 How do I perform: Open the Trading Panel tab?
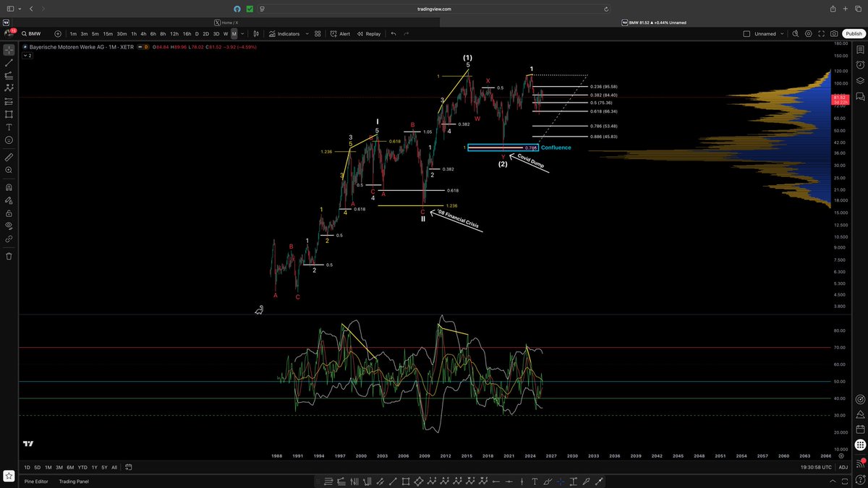73,481
